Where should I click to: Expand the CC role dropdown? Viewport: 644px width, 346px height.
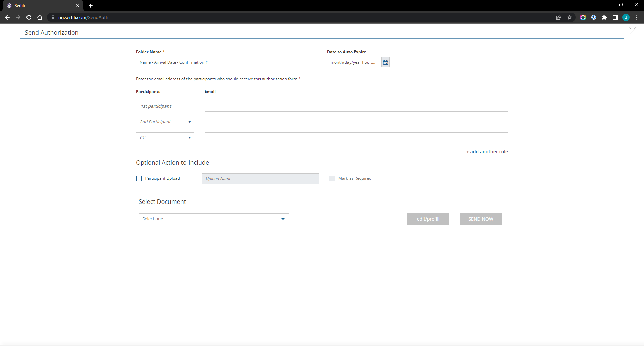[165, 138]
